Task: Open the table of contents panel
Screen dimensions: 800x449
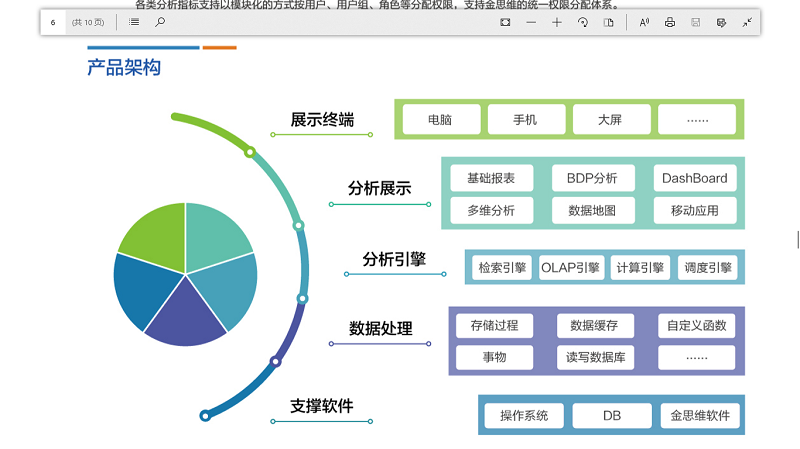Action: 134,22
